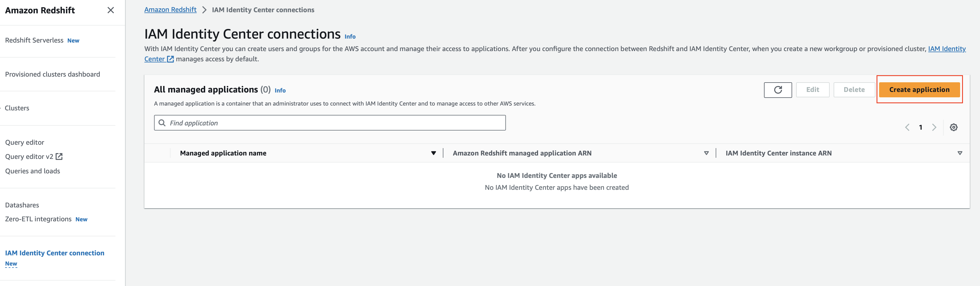980x286 pixels.
Task: Open the Managed application name filter dropdown
Action: (x=434, y=153)
